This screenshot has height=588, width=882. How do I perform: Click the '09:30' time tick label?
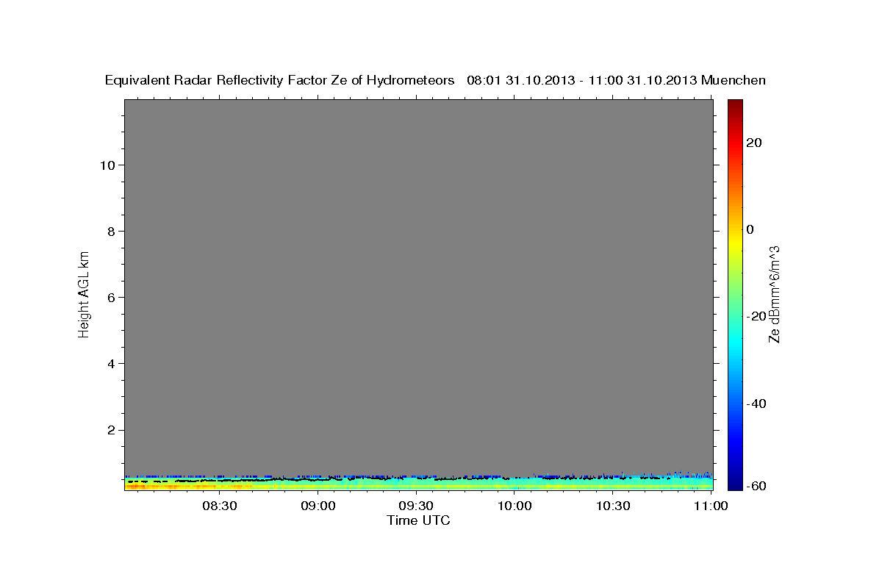click(x=416, y=506)
